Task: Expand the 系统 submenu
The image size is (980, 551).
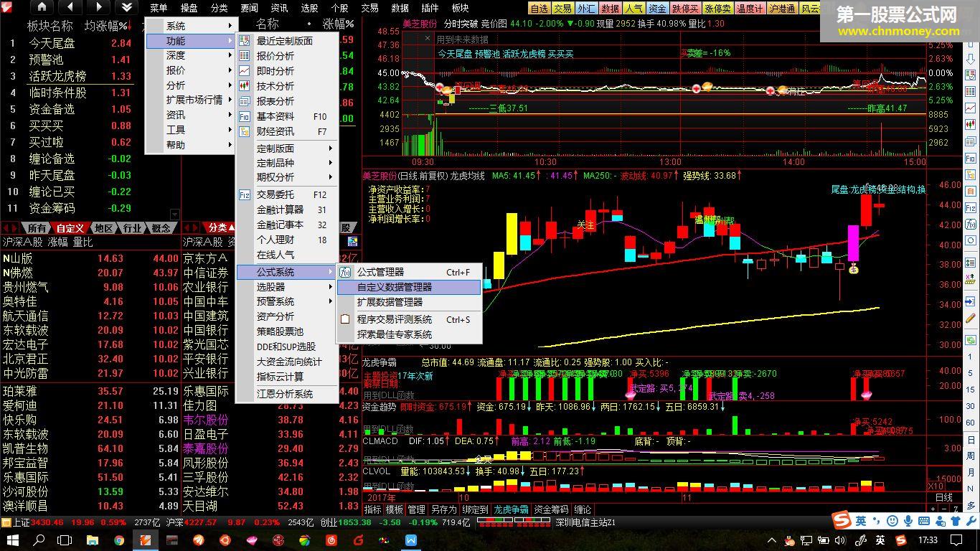Action: coord(191,26)
